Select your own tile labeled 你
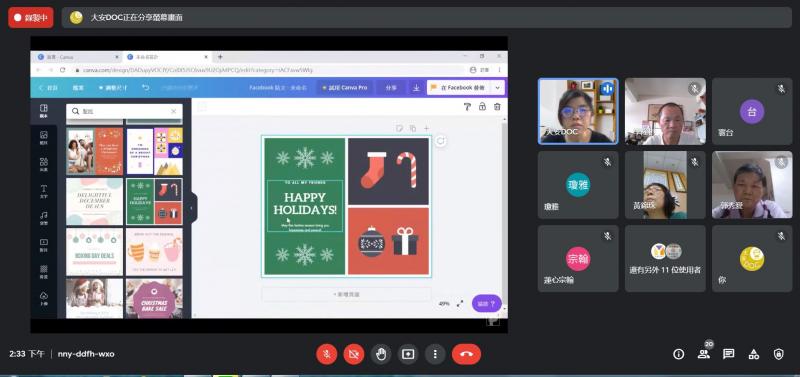 click(x=752, y=259)
